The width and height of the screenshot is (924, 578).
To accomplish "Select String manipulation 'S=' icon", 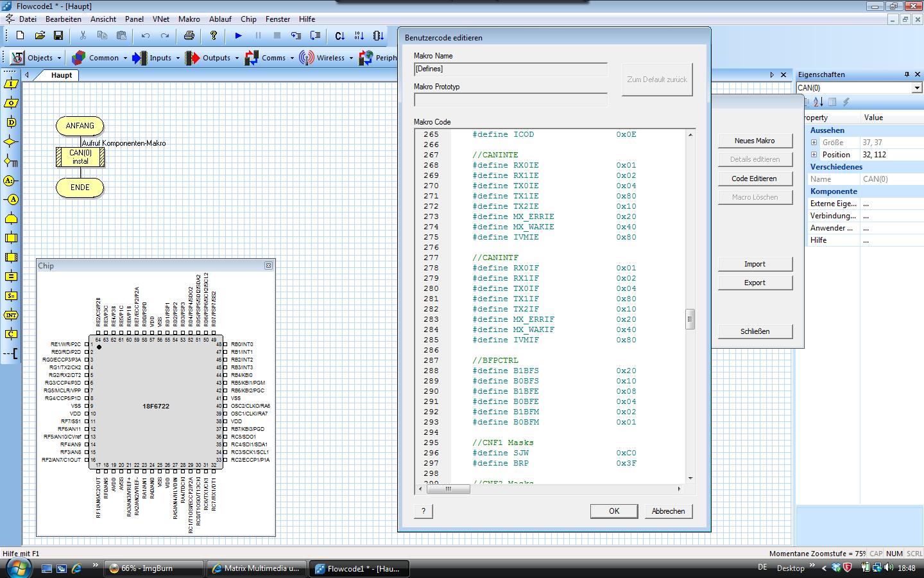I will click(11, 296).
